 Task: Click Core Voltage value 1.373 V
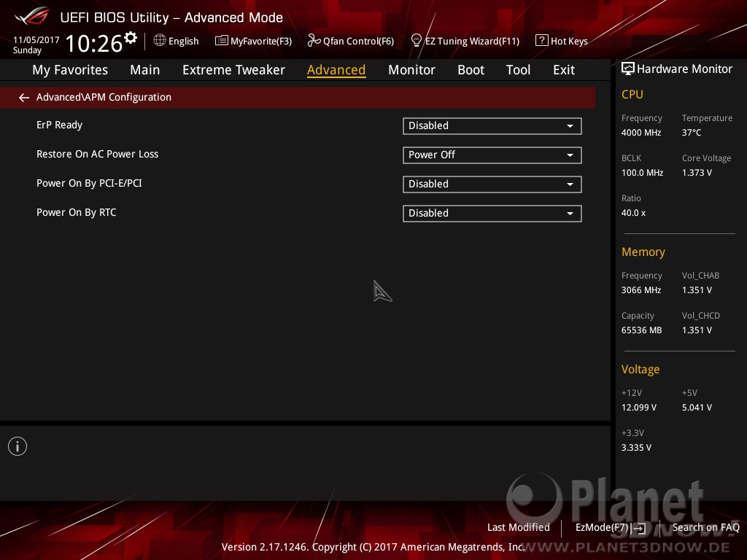[x=697, y=172]
